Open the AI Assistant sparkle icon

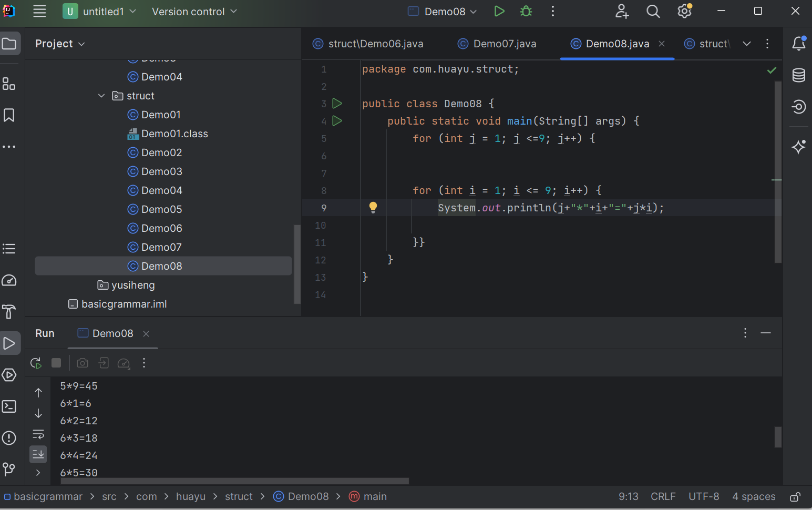coord(798,147)
